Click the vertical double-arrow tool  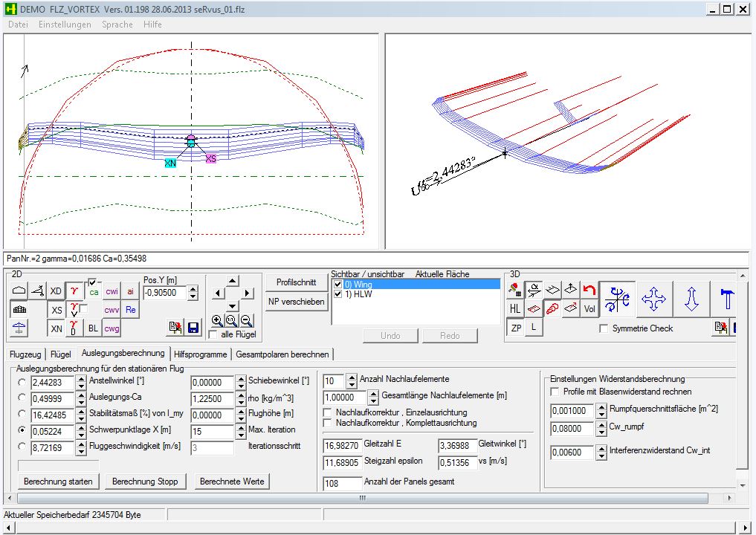click(691, 299)
